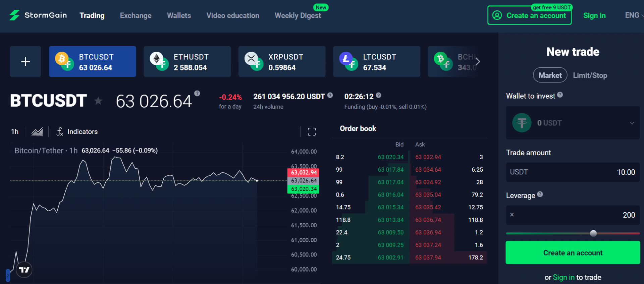Select the ETHUSDT instrument tab
The width and height of the screenshot is (644, 284).
[187, 62]
